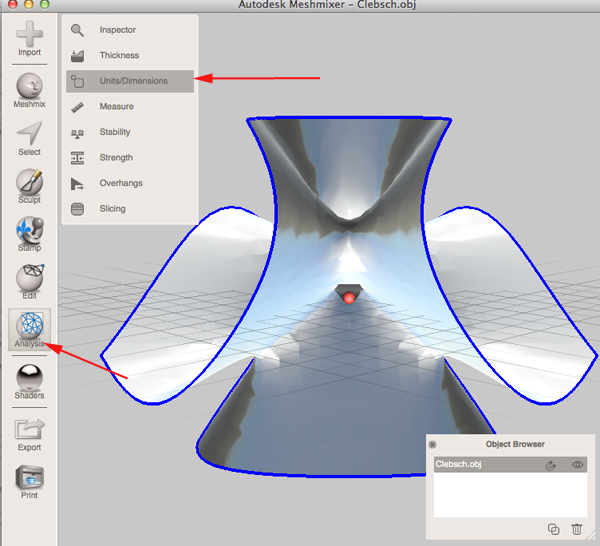The width and height of the screenshot is (600, 546).
Task: Close the Object Browser panel
Action: [432, 445]
